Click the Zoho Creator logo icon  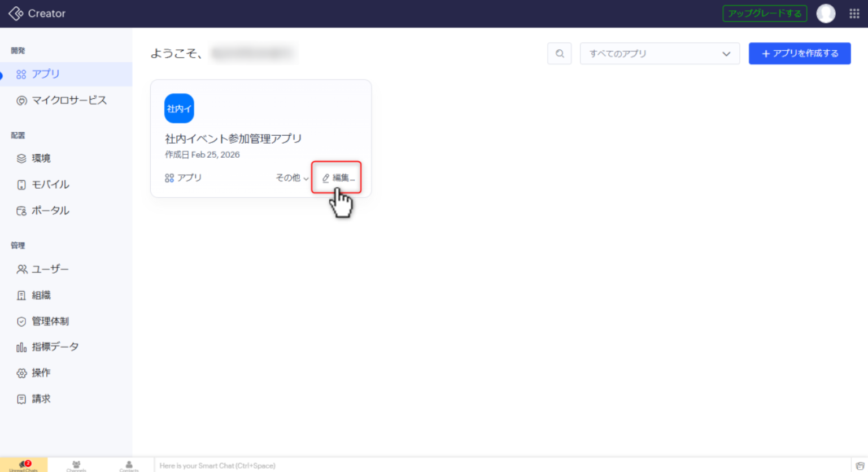point(16,14)
